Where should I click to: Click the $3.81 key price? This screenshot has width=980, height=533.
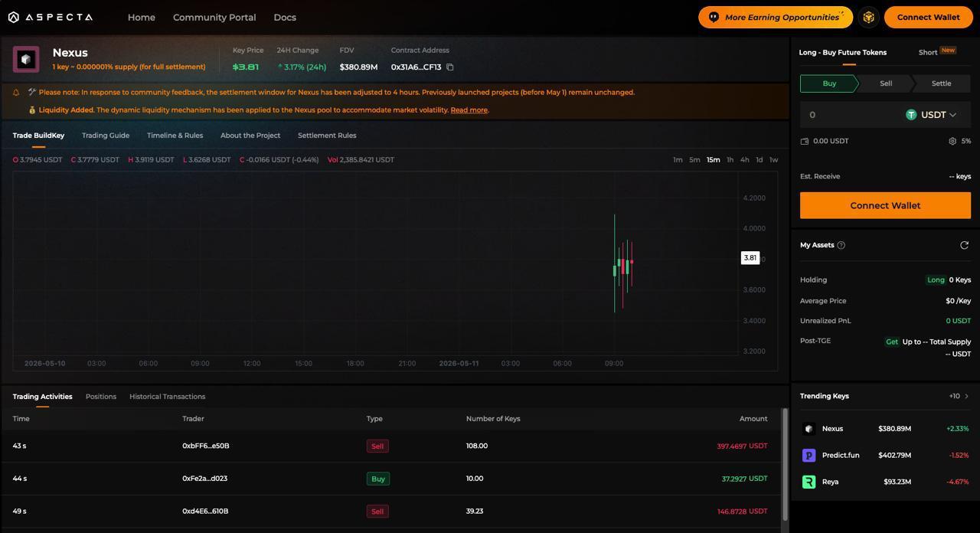[x=246, y=67]
